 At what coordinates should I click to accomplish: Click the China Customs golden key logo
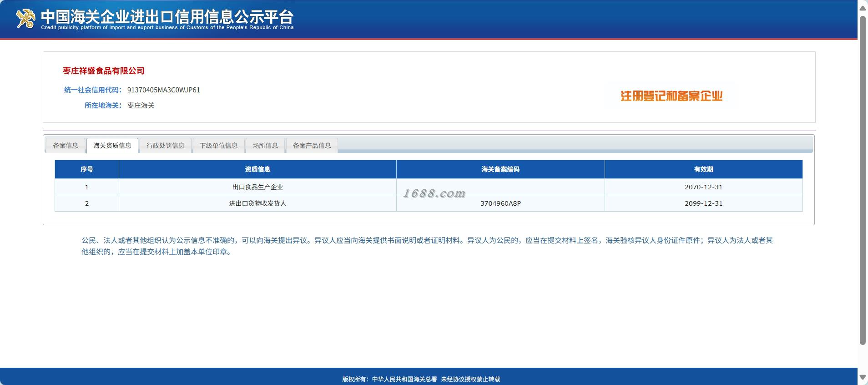pos(25,18)
